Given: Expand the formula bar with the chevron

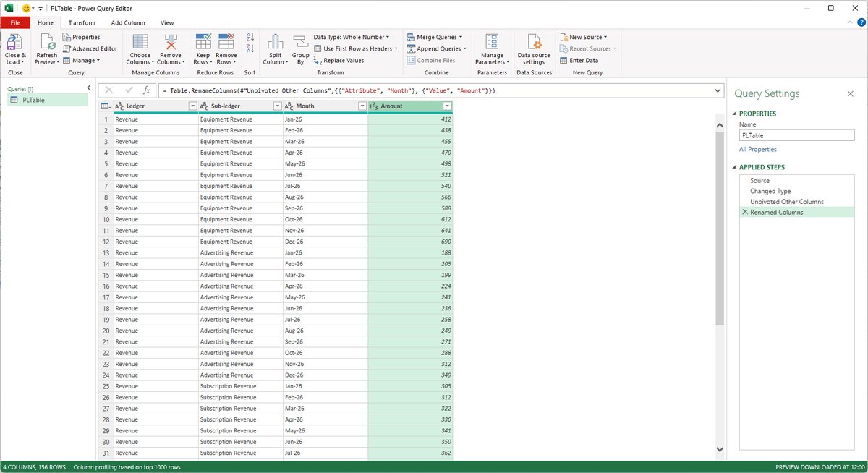Looking at the screenshot, I should pyautogui.click(x=717, y=90).
